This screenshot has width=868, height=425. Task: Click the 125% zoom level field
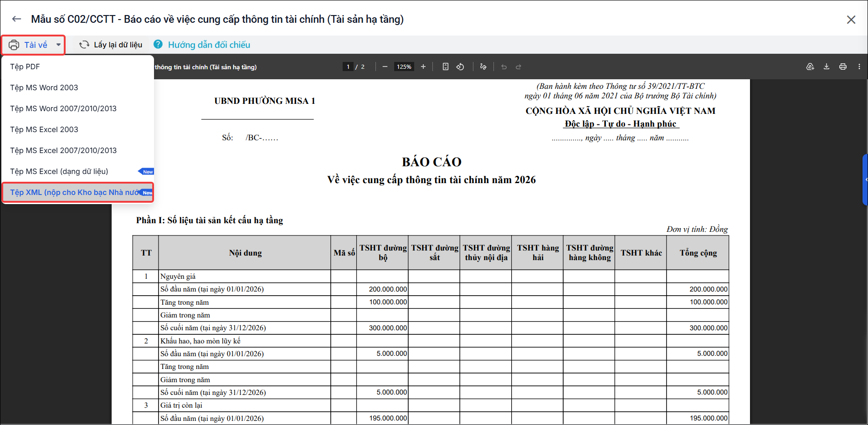pos(404,67)
